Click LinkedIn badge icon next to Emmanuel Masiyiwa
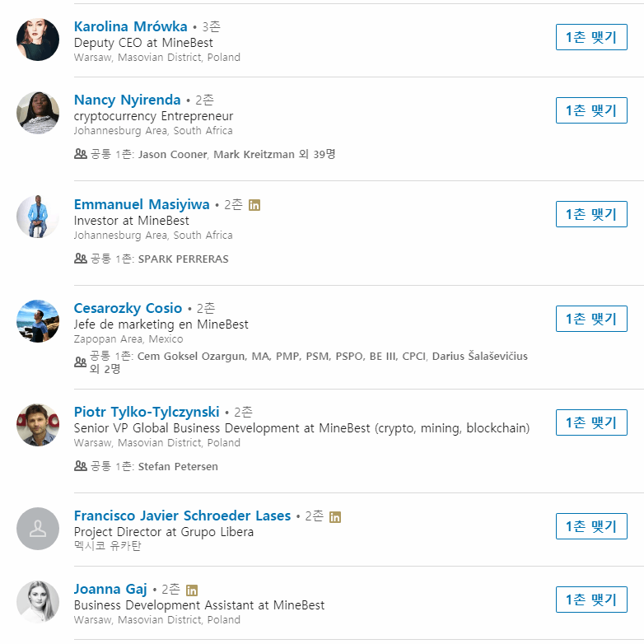 tap(254, 205)
